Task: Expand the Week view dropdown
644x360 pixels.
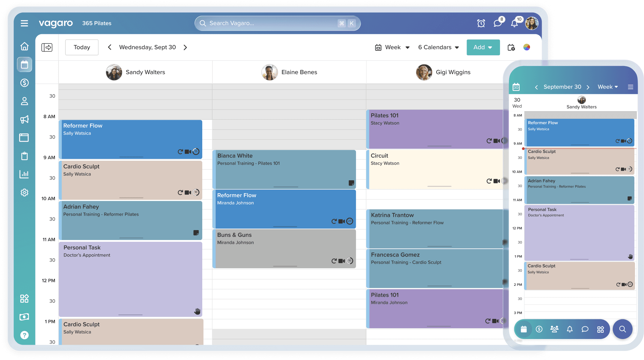Action: pyautogui.click(x=393, y=47)
